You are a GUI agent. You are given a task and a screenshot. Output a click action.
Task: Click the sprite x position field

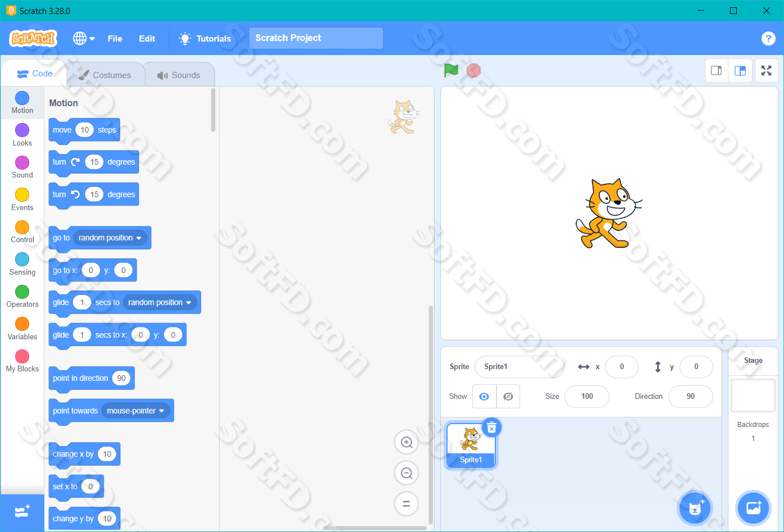(622, 366)
